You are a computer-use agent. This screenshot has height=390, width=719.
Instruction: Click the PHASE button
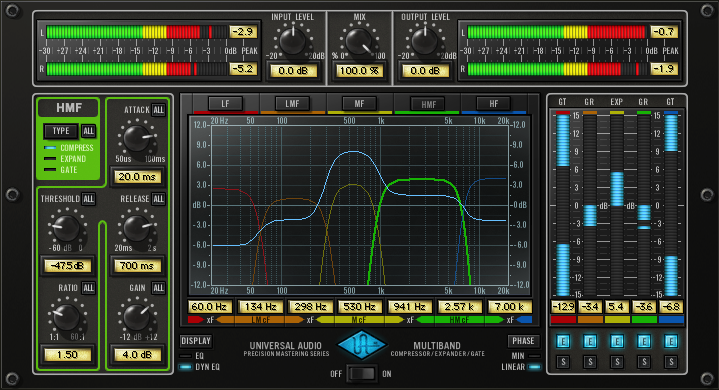[523, 341]
